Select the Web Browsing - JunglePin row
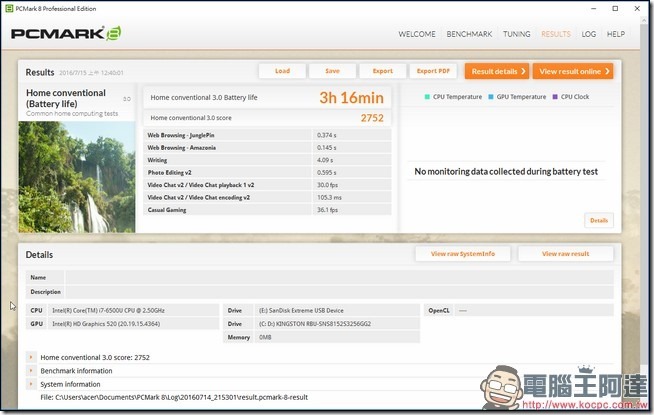Image resolution: width=654 pixels, height=415 pixels. pos(267,135)
